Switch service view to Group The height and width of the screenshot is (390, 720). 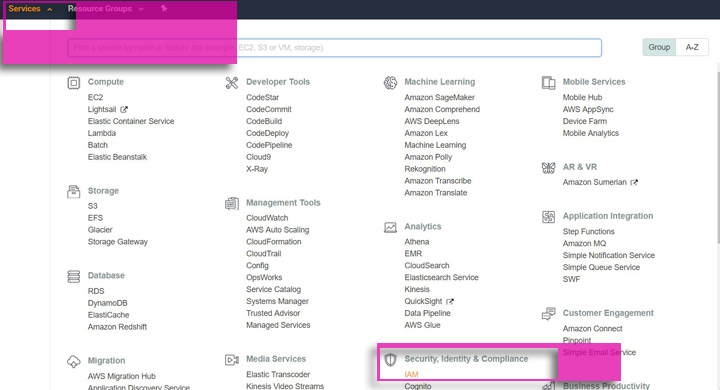(659, 47)
